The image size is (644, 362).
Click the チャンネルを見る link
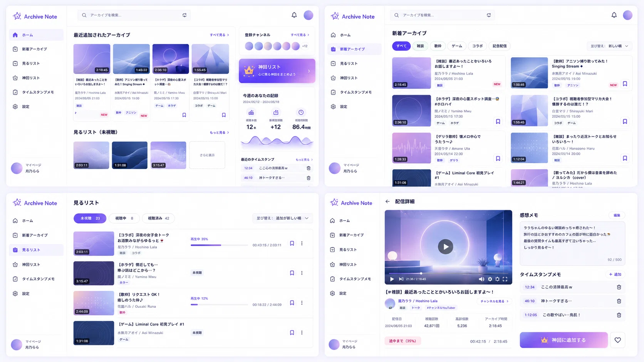pos(494,301)
